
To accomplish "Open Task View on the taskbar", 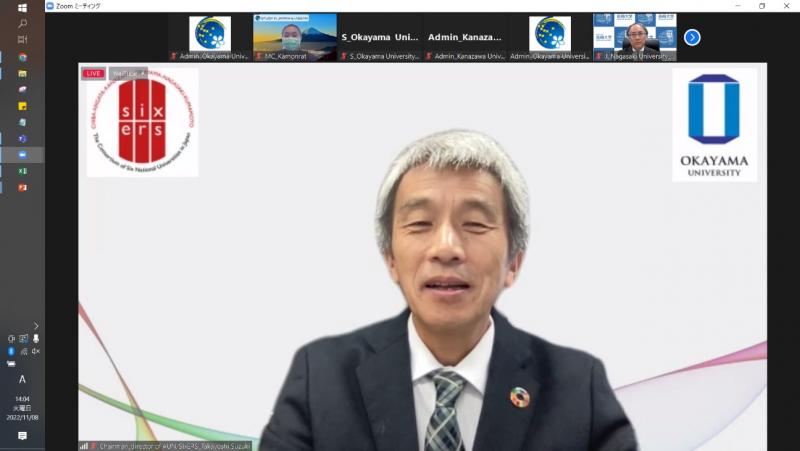I will (22, 39).
